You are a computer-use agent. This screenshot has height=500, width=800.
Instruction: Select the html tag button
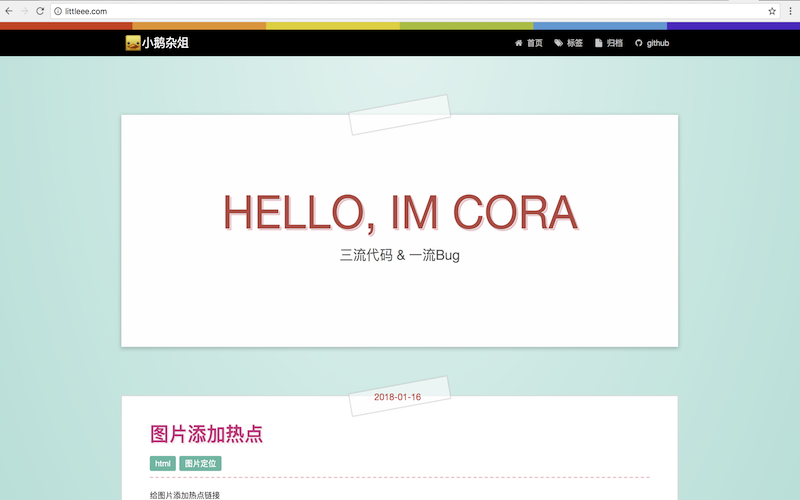(163, 463)
